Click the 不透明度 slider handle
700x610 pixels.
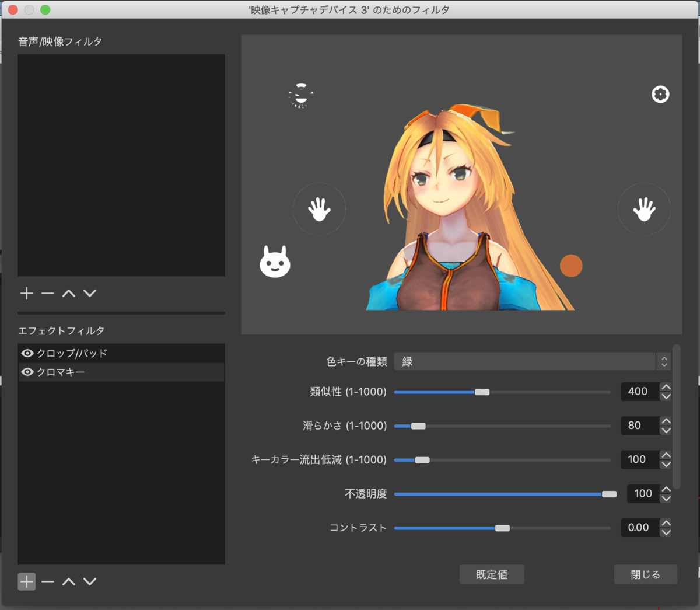(x=609, y=494)
